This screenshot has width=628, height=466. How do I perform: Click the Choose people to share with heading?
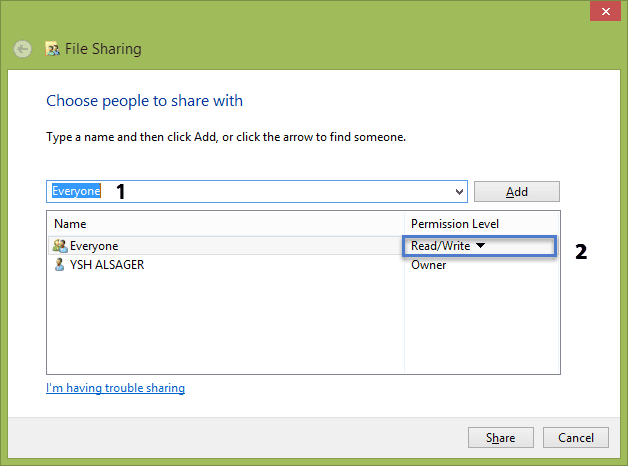(x=145, y=101)
